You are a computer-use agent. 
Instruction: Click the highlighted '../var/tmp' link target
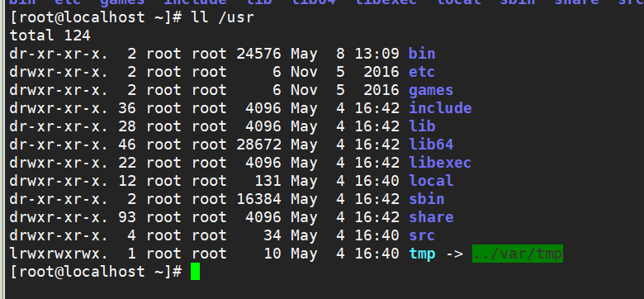(x=518, y=254)
